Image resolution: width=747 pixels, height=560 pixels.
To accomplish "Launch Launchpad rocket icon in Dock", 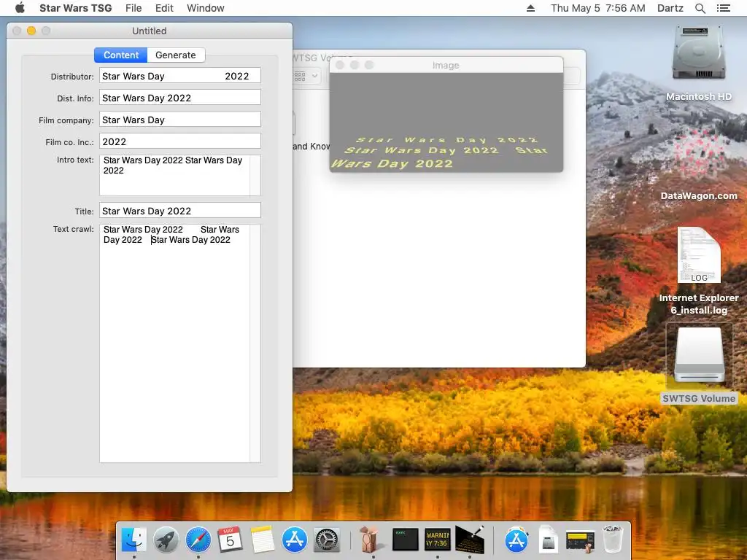I will 166,540.
